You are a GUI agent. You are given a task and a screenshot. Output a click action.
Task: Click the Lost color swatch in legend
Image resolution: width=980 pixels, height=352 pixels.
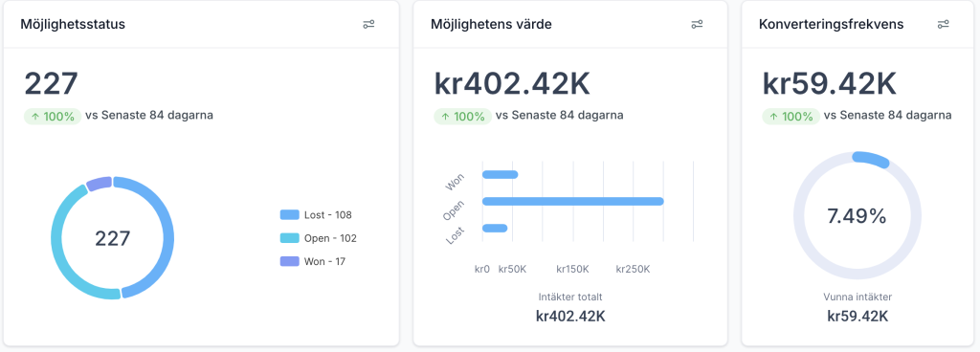pyautogui.click(x=289, y=215)
